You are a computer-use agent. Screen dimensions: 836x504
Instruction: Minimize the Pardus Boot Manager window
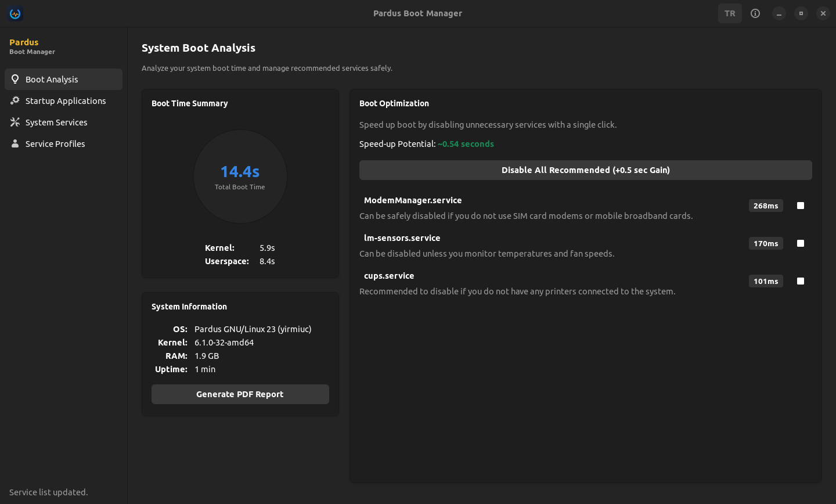[779, 13]
